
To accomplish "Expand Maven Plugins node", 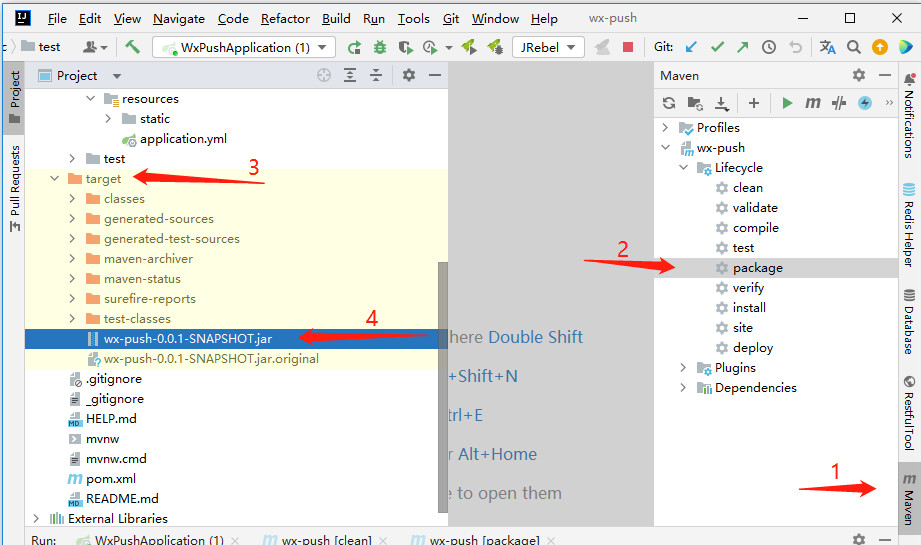I will [683, 368].
